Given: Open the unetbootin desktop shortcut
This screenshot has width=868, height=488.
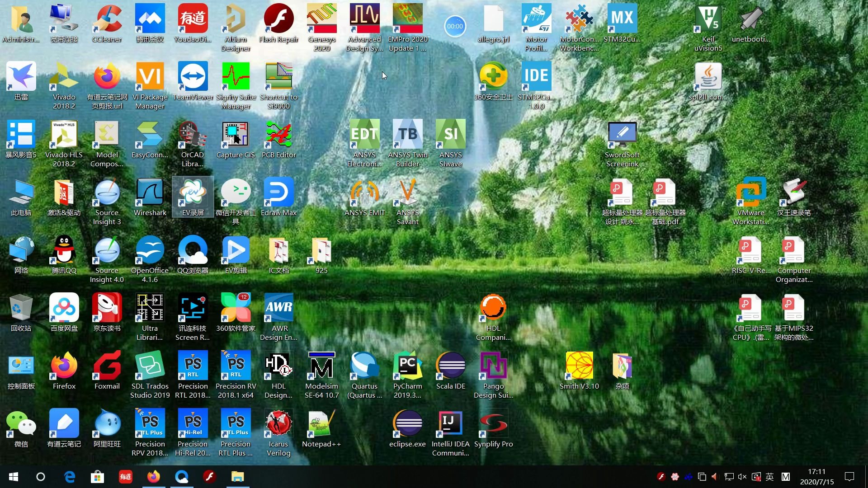Looking at the screenshot, I should tap(751, 23).
